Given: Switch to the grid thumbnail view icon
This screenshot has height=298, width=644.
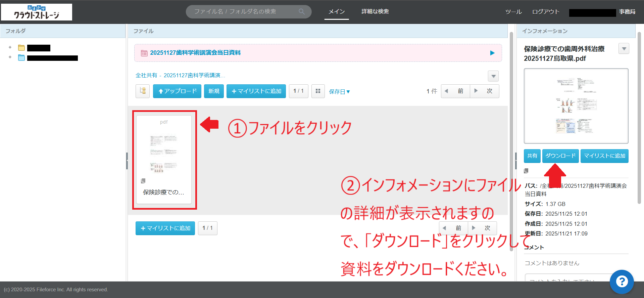Looking at the screenshot, I should click(x=318, y=91).
